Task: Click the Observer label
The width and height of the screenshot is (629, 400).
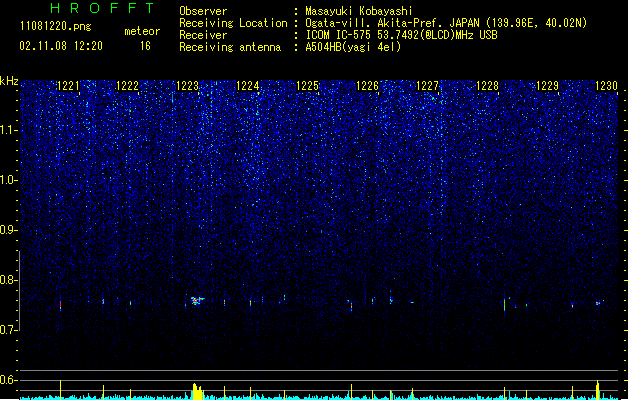Action: 203,11
